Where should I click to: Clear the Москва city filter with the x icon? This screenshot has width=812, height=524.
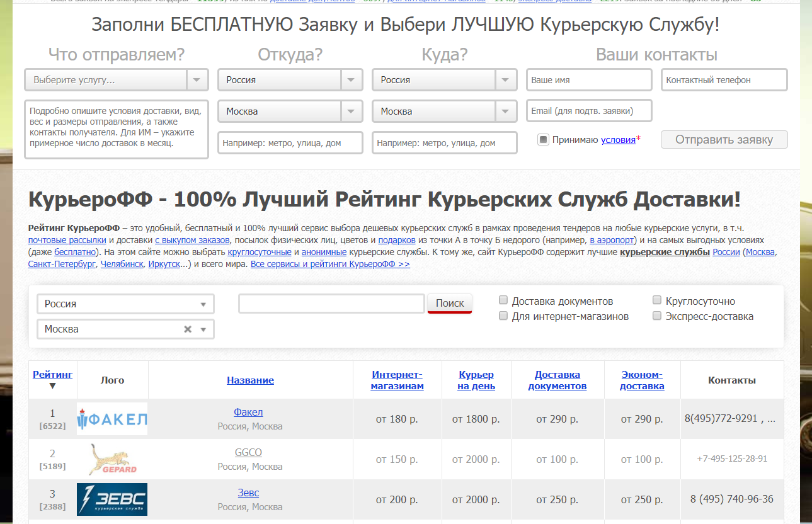pos(187,329)
